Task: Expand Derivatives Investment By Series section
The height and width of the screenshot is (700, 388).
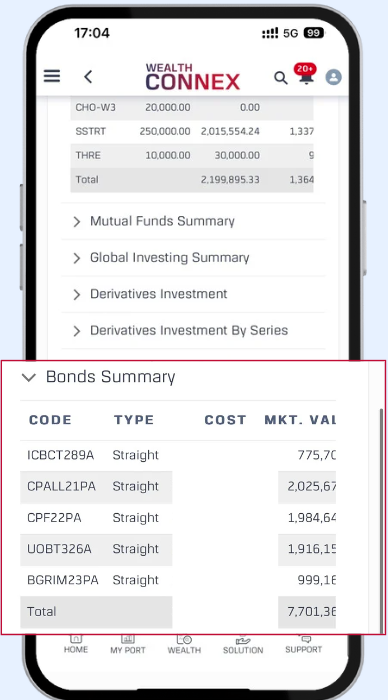Action: tap(193, 331)
